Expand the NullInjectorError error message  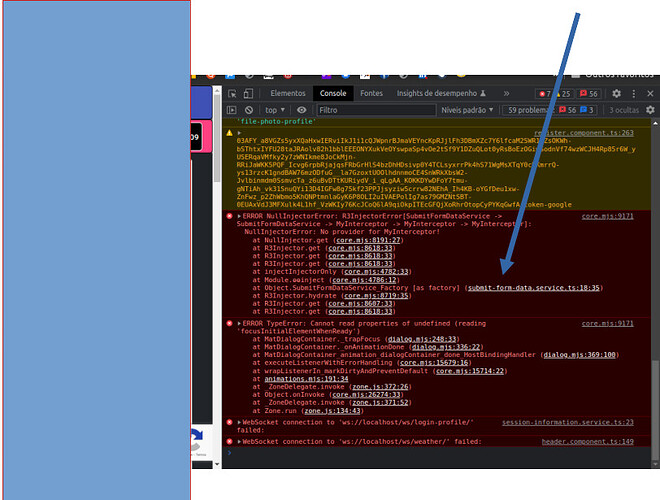point(239,216)
